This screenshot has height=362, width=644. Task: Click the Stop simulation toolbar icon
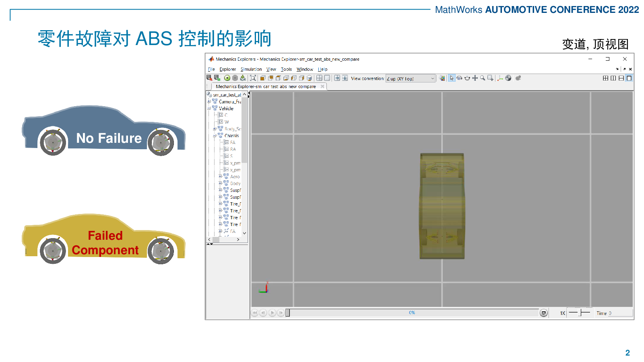click(x=235, y=78)
